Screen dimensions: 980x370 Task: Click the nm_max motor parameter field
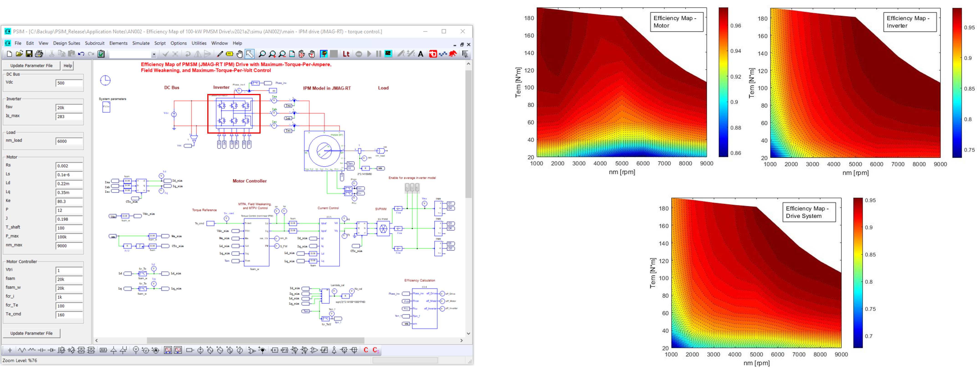(69, 246)
